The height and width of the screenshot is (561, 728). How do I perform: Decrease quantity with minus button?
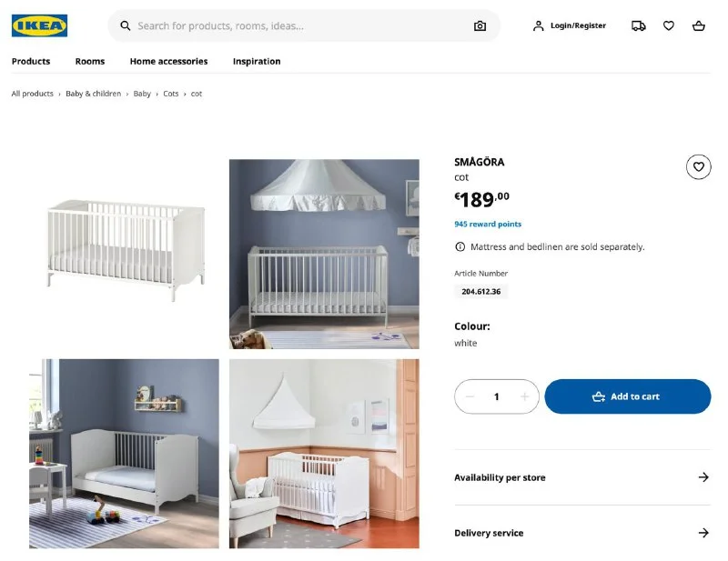(470, 396)
